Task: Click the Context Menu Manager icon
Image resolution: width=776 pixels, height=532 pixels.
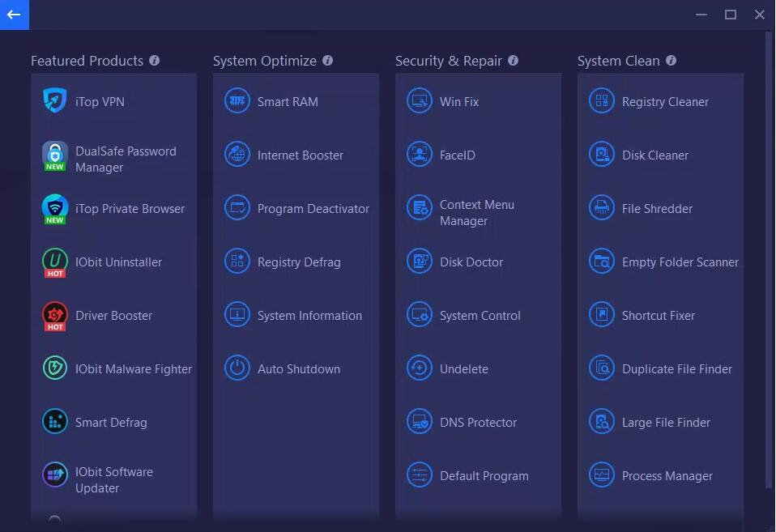Action: click(x=420, y=208)
